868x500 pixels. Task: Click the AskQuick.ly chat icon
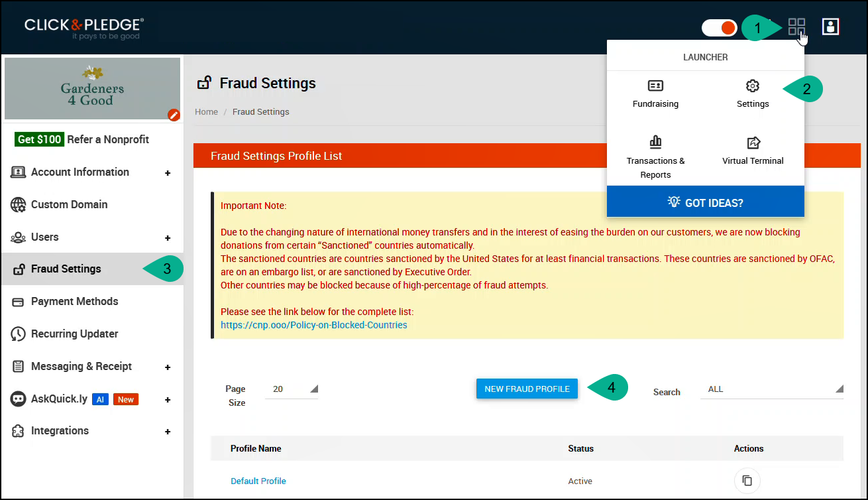tap(19, 399)
